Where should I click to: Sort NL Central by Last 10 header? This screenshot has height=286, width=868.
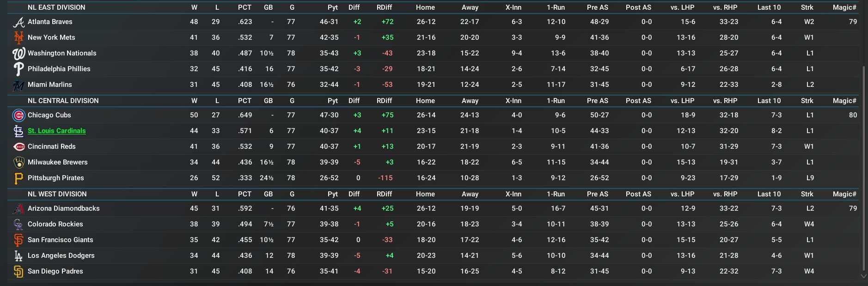(x=769, y=101)
